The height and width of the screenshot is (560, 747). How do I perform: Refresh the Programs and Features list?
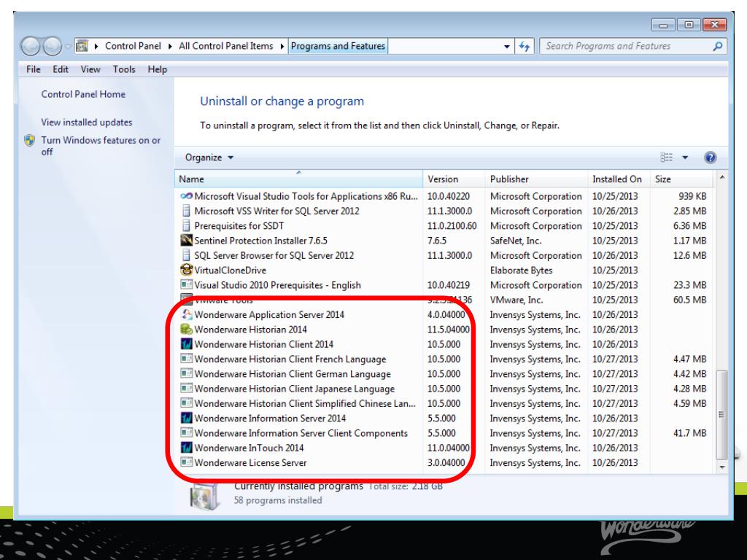click(524, 46)
